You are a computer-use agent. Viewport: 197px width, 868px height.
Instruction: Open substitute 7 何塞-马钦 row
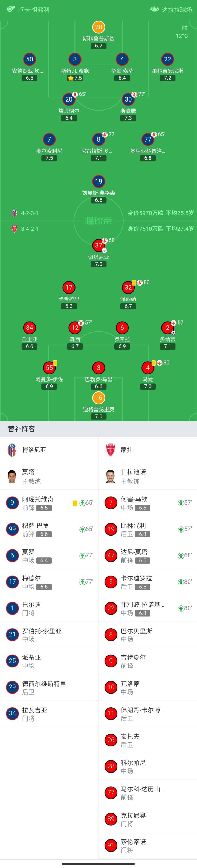[147, 503]
